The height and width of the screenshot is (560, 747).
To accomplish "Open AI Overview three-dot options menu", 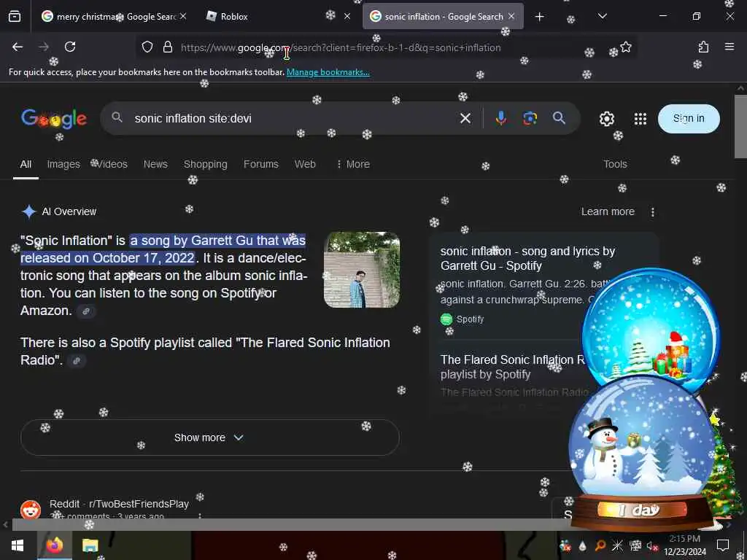I will 653,212.
